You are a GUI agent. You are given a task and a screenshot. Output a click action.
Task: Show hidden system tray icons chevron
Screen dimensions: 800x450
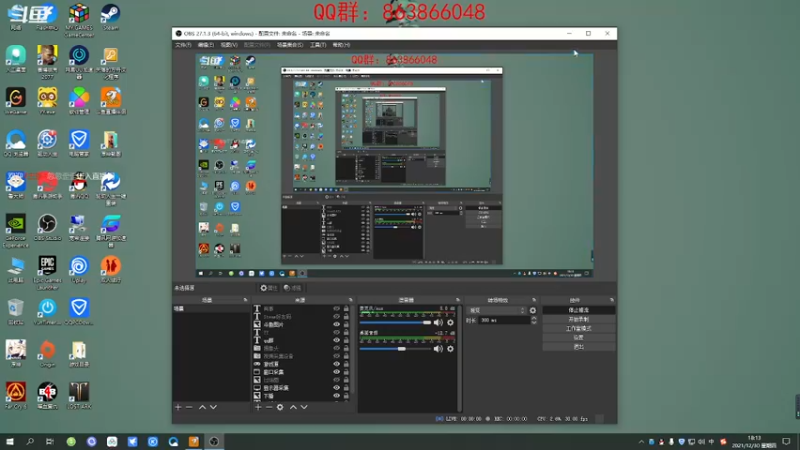coord(641,442)
